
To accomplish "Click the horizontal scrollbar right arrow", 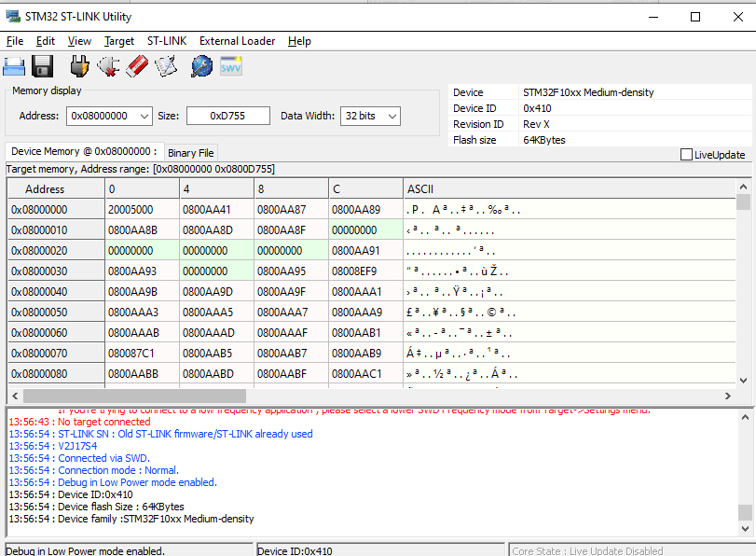I will [x=727, y=396].
